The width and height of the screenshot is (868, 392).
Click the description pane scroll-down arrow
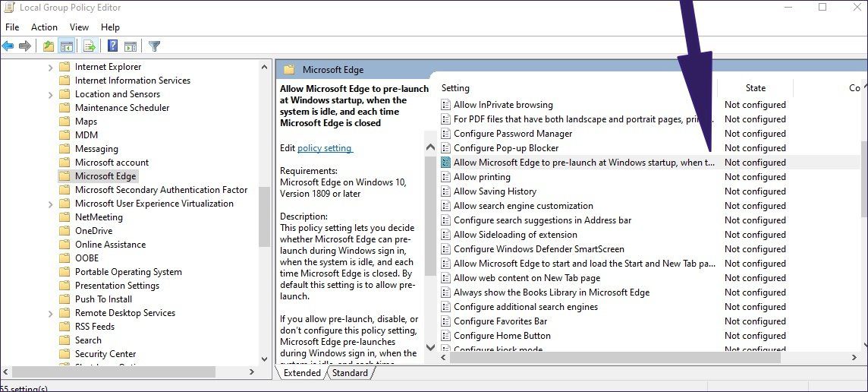pos(430,347)
